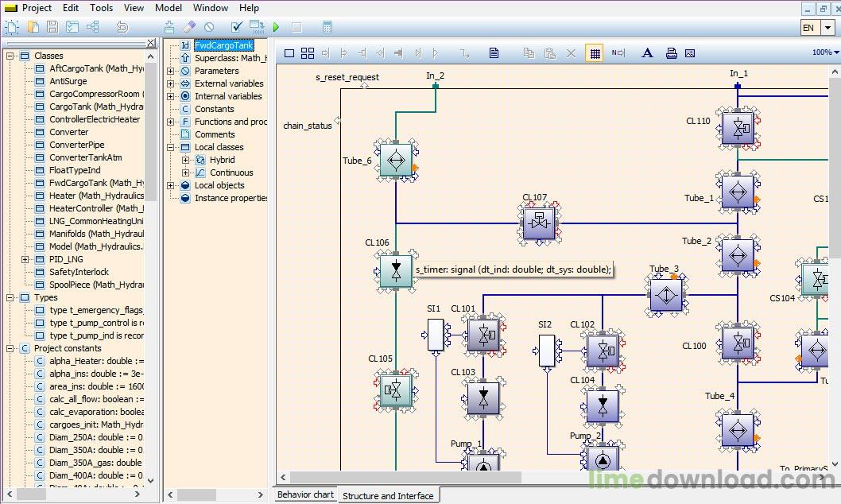Click the open project folder icon
This screenshot has width=841, height=504.
[33, 27]
